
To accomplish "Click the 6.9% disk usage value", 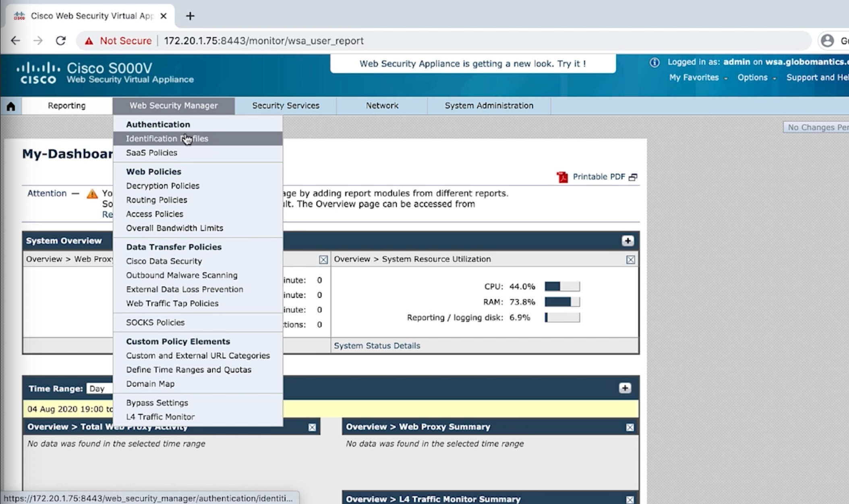I will tap(520, 318).
